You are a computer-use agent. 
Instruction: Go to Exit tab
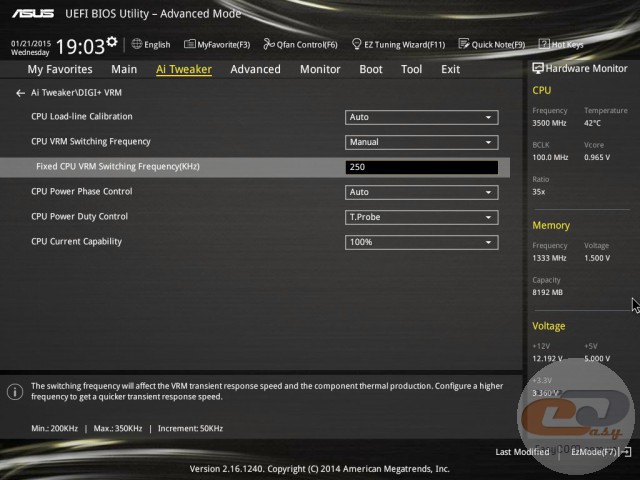point(450,69)
